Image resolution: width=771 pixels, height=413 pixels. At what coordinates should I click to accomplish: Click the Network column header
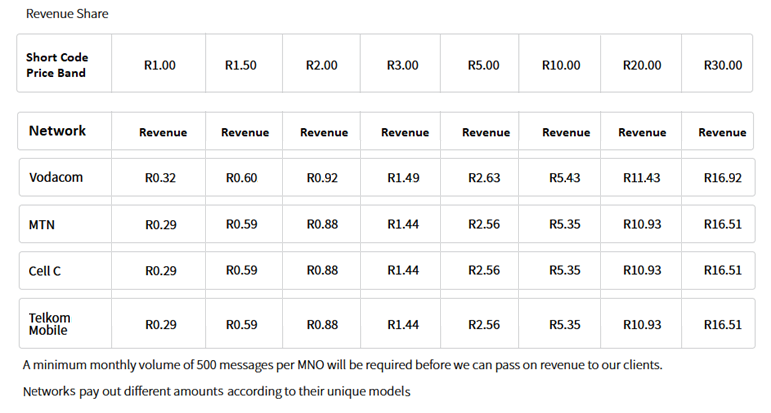[x=57, y=131]
